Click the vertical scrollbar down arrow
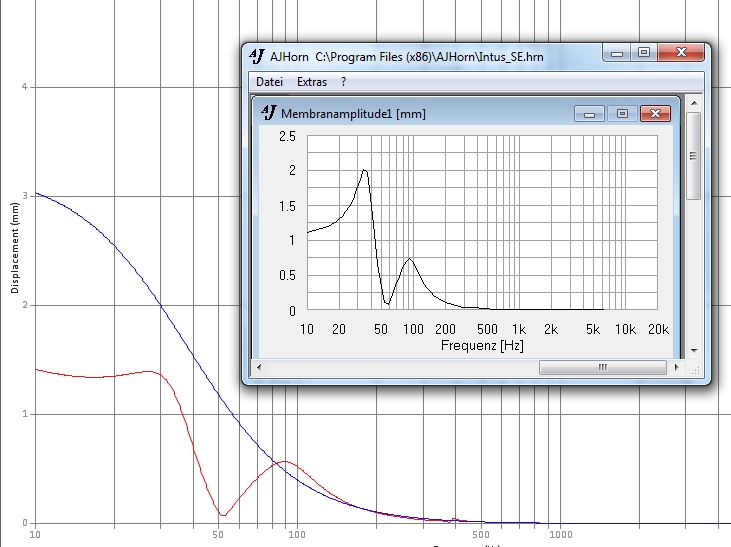 tap(693, 351)
